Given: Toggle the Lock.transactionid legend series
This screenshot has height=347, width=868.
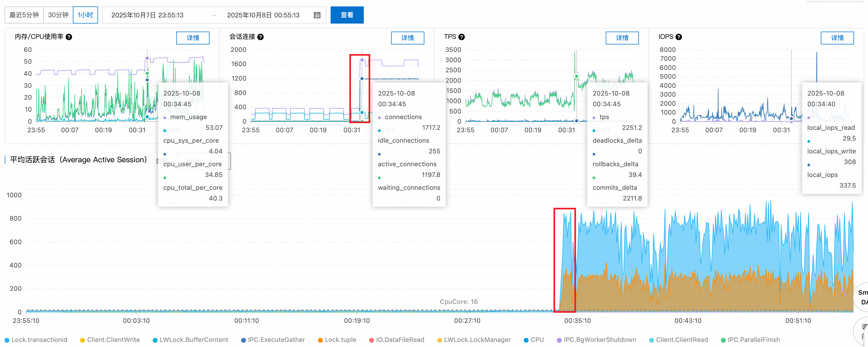Looking at the screenshot, I should [36, 340].
